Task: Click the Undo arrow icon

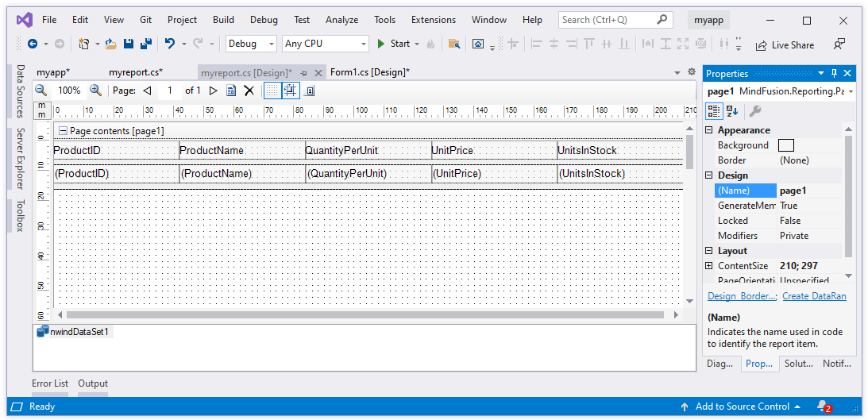Action: (170, 44)
